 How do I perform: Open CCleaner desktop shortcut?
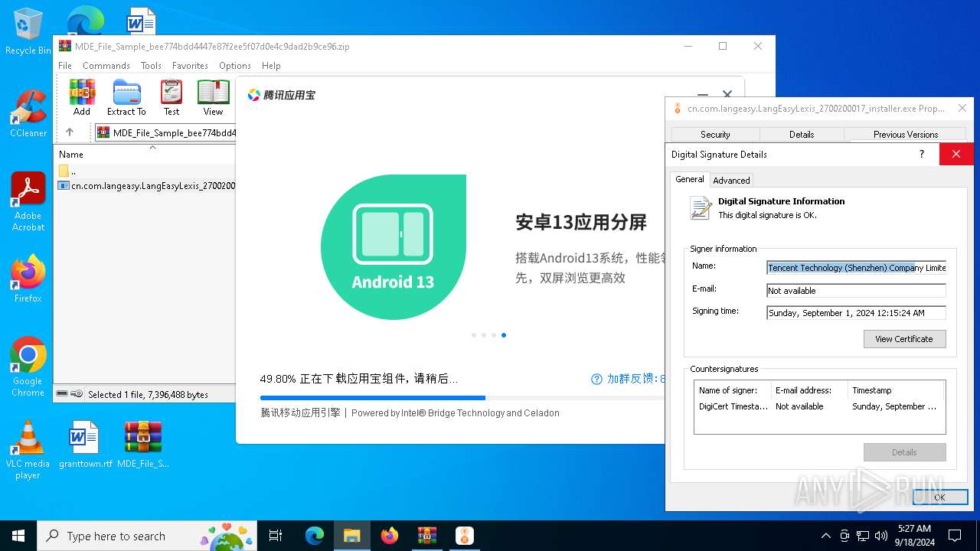click(28, 113)
